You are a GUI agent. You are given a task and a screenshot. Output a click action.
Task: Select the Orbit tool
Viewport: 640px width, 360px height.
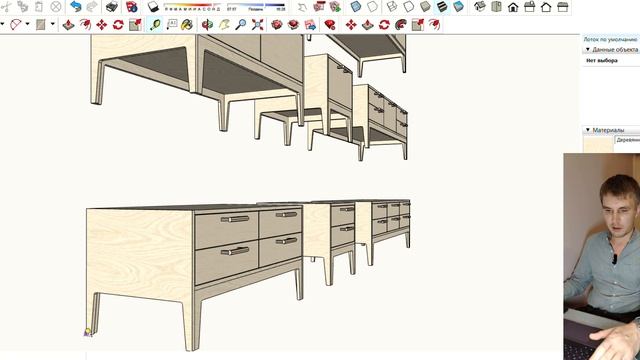click(x=207, y=24)
